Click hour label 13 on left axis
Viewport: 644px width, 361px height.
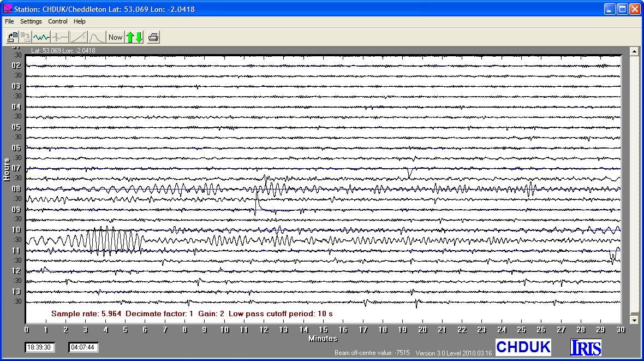pyautogui.click(x=16, y=292)
